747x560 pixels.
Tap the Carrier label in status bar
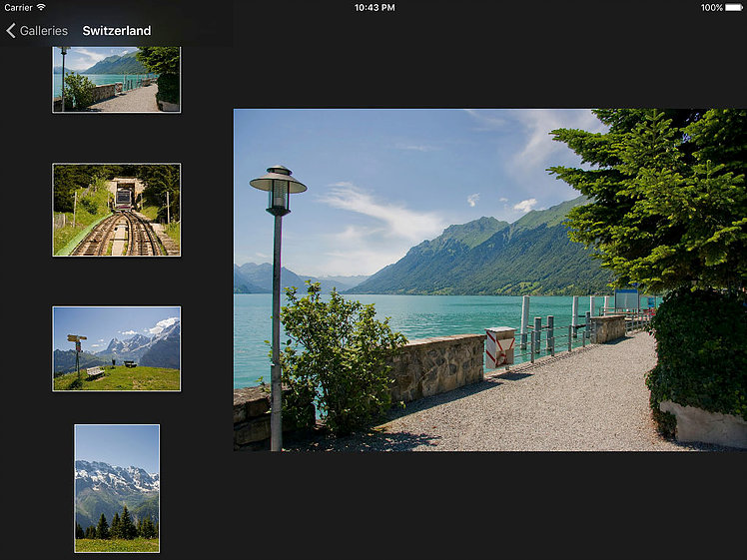(x=18, y=7)
